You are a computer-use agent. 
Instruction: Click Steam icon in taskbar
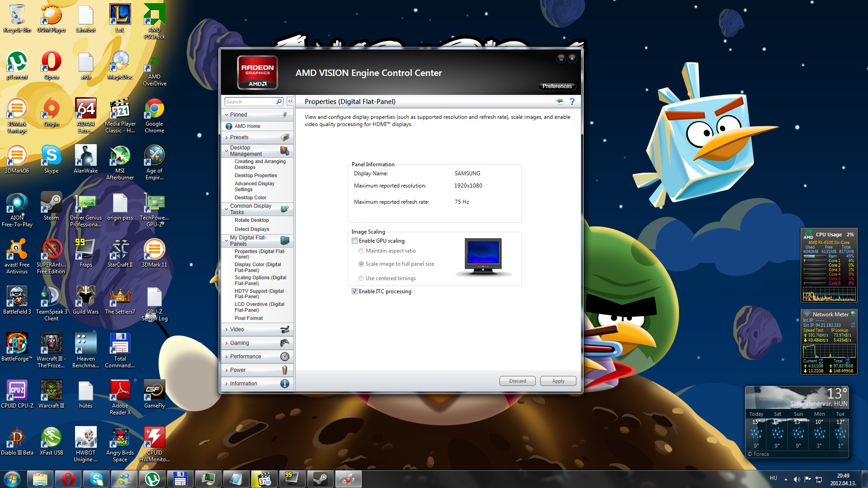click(x=321, y=479)
